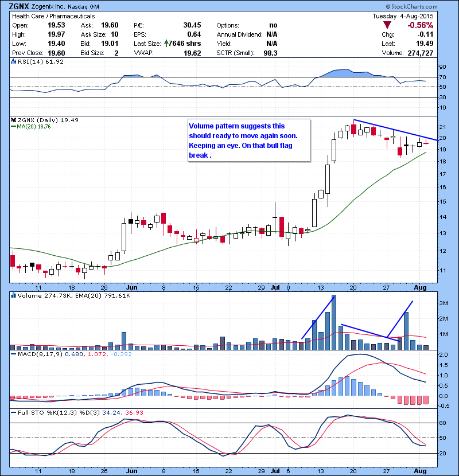The height and width of the screenshot is (476, 459).
Task: Click the ZGNX daily candlestick legend icon
Action: point(13,120)
